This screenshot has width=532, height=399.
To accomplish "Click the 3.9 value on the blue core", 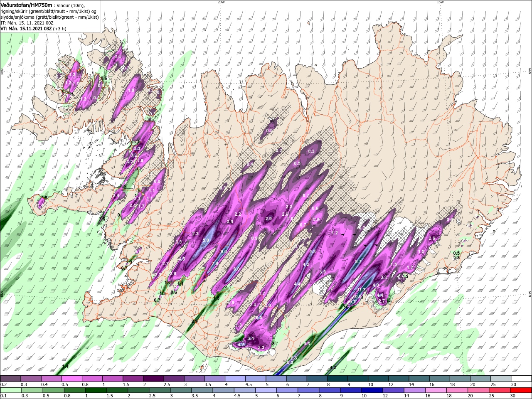I will tap(206, 241).
